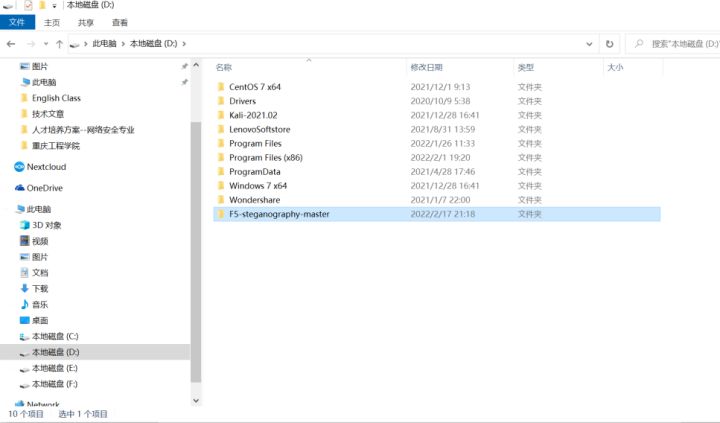Click the new folder icon in title bar

click(42, 5)
